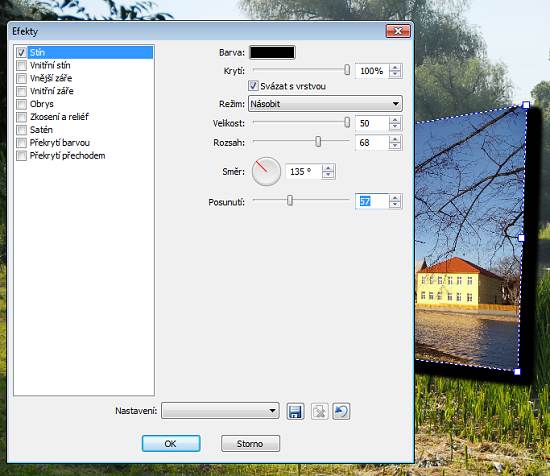Image resolution: width=550 pixels, height=476 pixels.
Task: Toggle Svázat s vrstvou checkbox
Action: click(x=253, y=86)
